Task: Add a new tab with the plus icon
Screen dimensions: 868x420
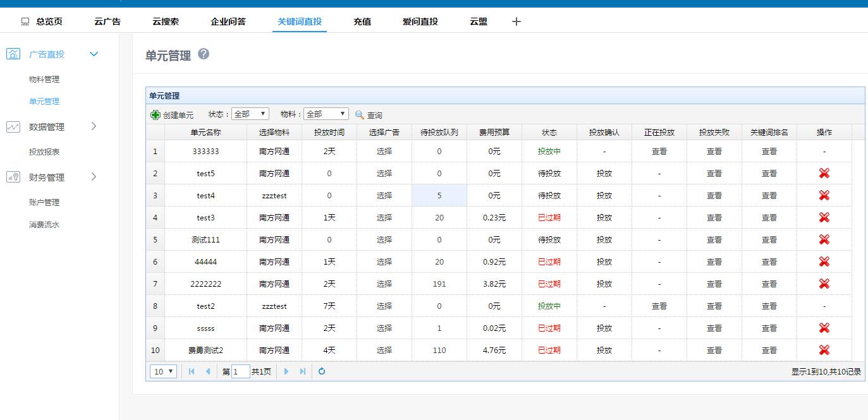Action: pos(517,21)
